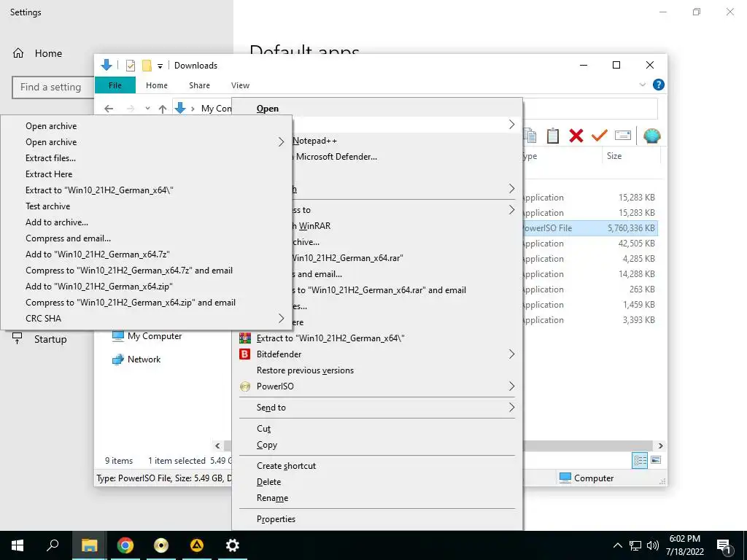Click the blue Help question mark icon

coord(659,85)
